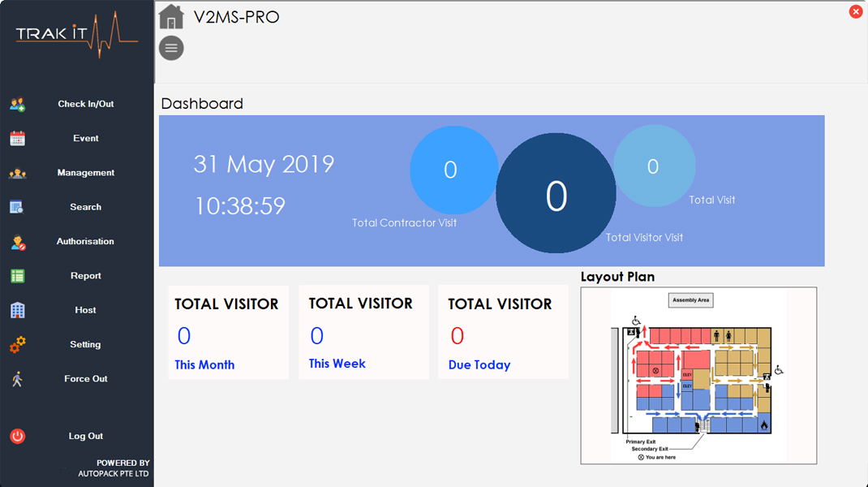Click the Total Visitor This Month card
Viewport: 868px width, 487px height.
click(x=228, y=332)
